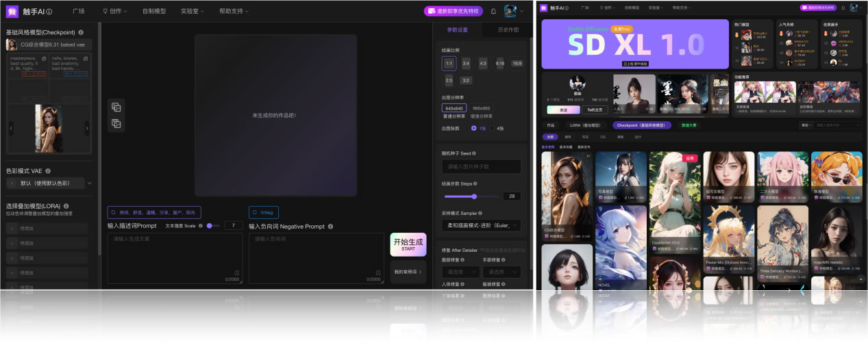Click the Negative Prompt text area
The width and height of the screenshot is (868, 347).
pyautogui.click(x=317, y=258)
